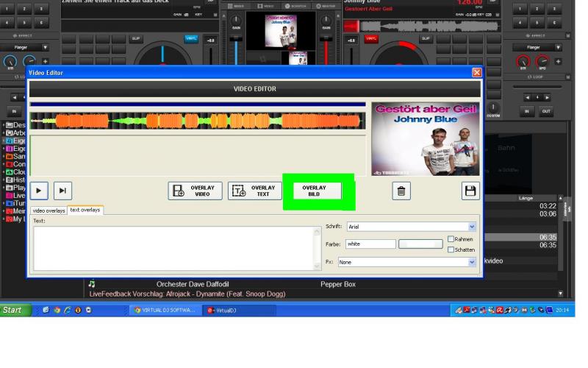Screen dimensions: 588x368
Task: Click the dark blue timeline bar
Action: pos(198,105)
